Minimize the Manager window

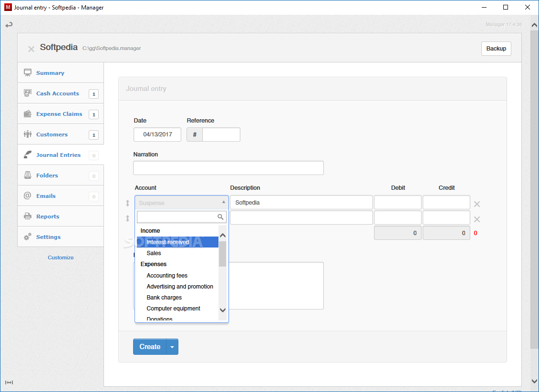(484, 7)
